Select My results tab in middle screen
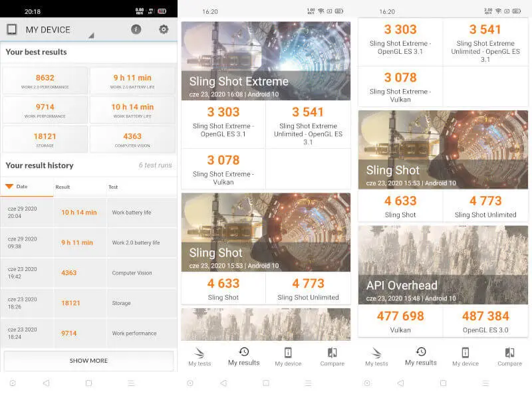 [243, 356]
